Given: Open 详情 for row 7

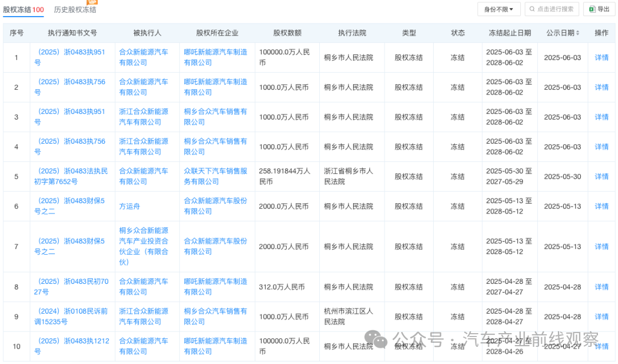Looking at the screenshot, I should tap(601, 247).
